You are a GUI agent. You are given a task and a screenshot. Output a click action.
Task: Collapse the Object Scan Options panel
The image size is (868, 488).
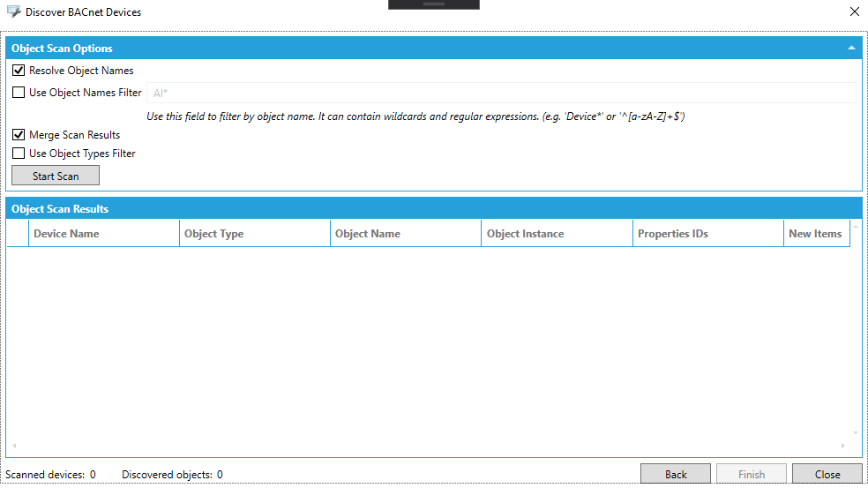point(850,49)
